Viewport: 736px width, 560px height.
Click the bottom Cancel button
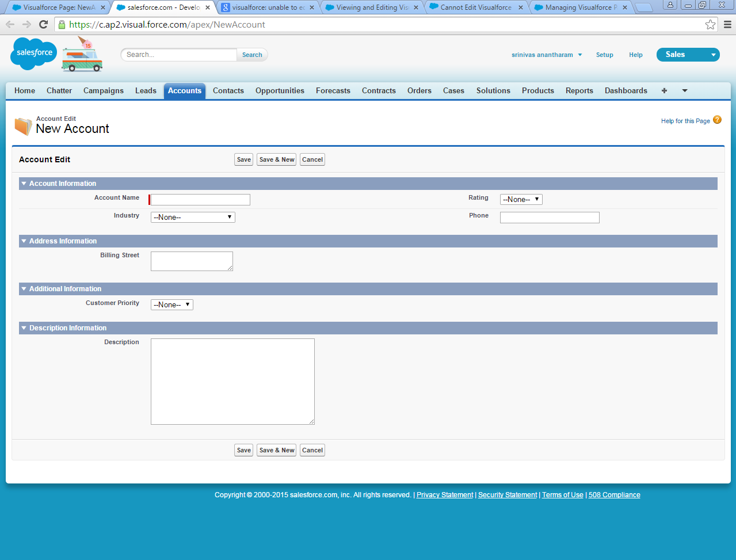[x=312, y=451]
